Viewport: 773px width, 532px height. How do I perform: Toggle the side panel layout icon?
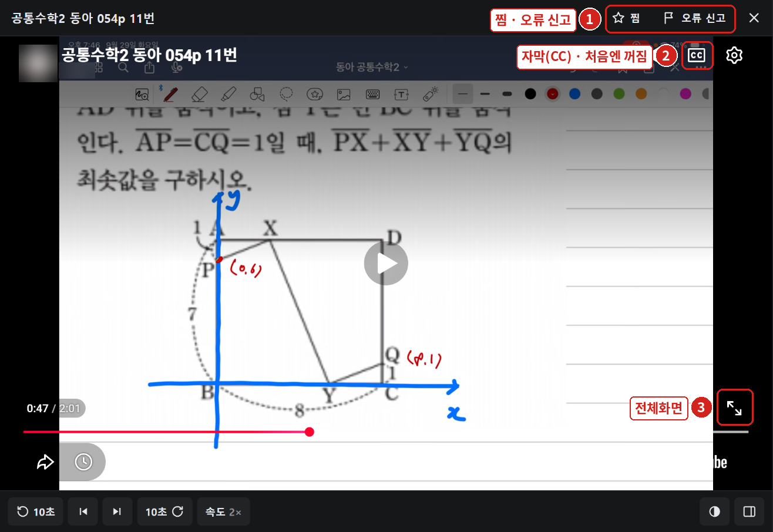pos(750,511)
